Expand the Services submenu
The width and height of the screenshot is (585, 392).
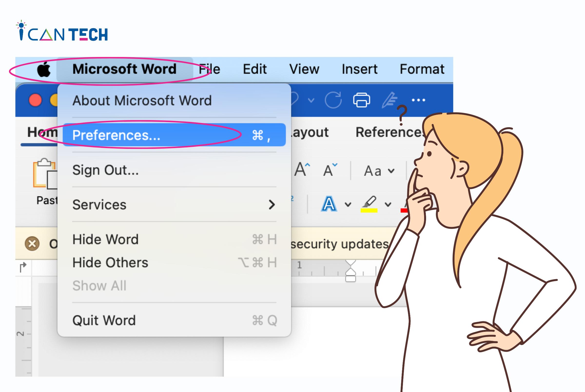[x=174, y=204]
